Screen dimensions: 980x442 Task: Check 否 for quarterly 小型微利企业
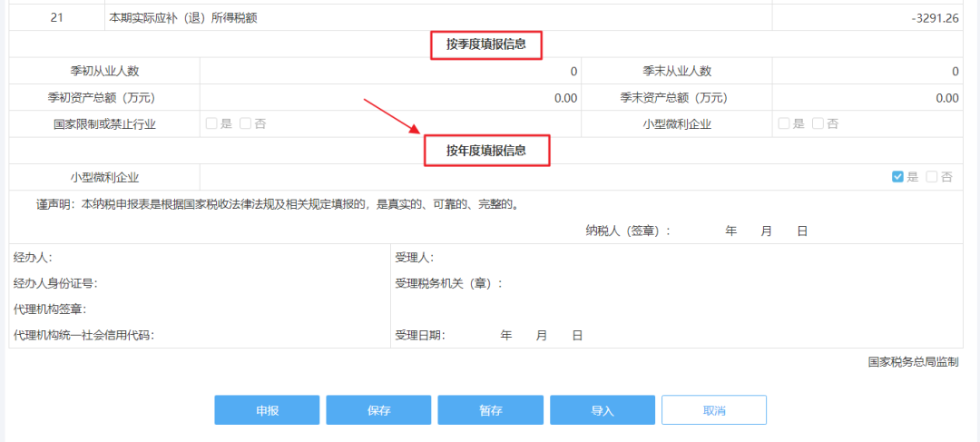[x=818, y=123]
